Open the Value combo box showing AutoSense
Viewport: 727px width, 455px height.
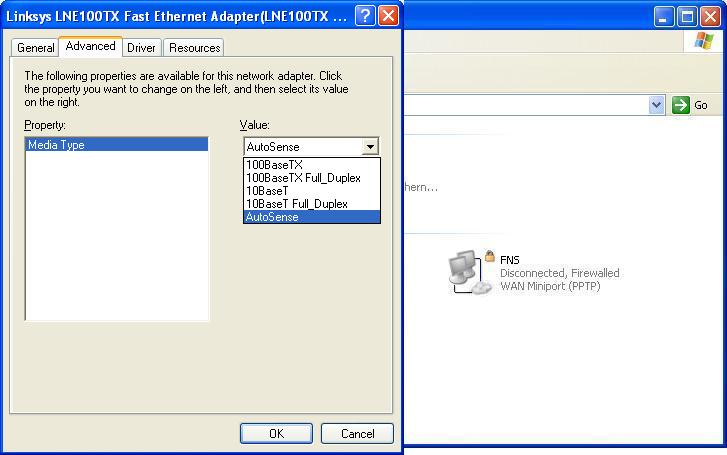(311, 147)
